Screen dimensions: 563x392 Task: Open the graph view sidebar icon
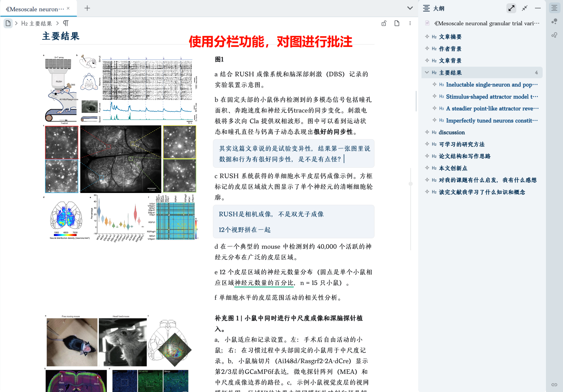(x=554, y=21)
